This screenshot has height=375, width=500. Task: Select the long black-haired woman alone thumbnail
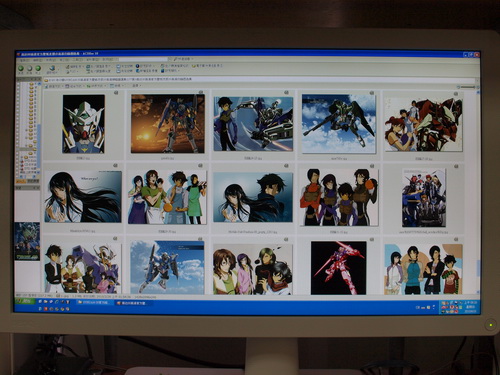pos(83,197)
